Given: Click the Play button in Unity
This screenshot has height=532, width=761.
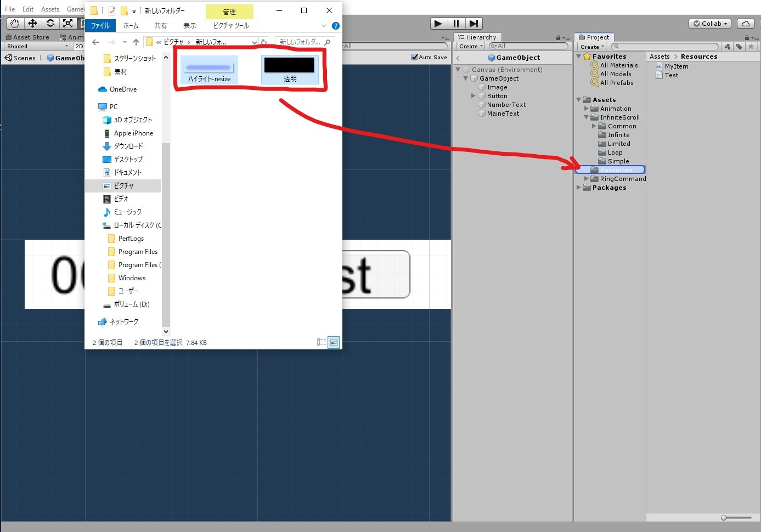Looking at the screenshot, I should 438,24.
